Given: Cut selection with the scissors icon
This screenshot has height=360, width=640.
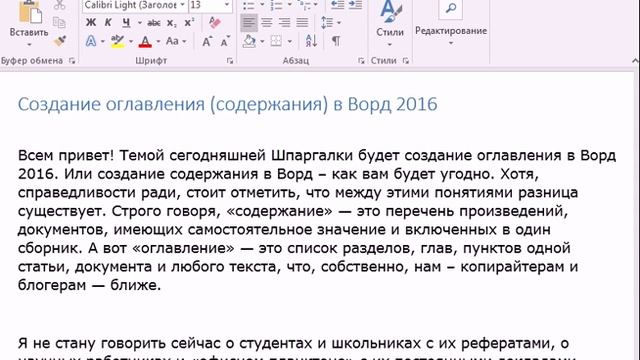Looking at the screenshot, I should 60,5.
